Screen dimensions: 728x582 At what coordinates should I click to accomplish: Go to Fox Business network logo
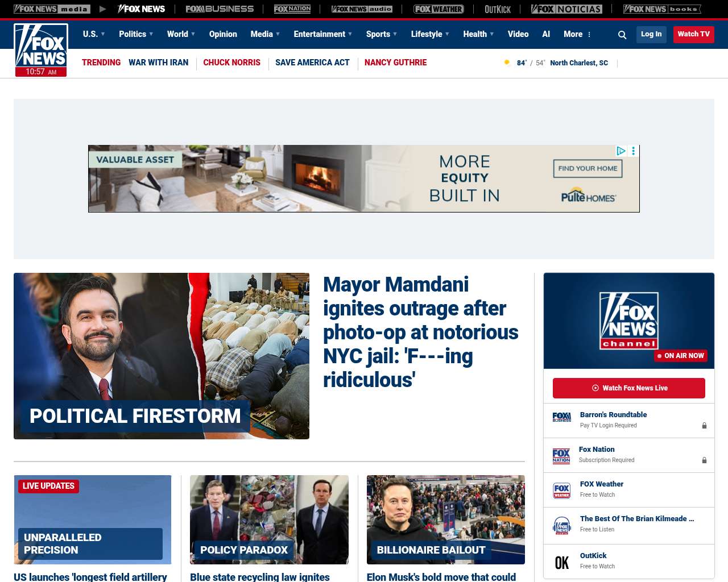point(220,9)
